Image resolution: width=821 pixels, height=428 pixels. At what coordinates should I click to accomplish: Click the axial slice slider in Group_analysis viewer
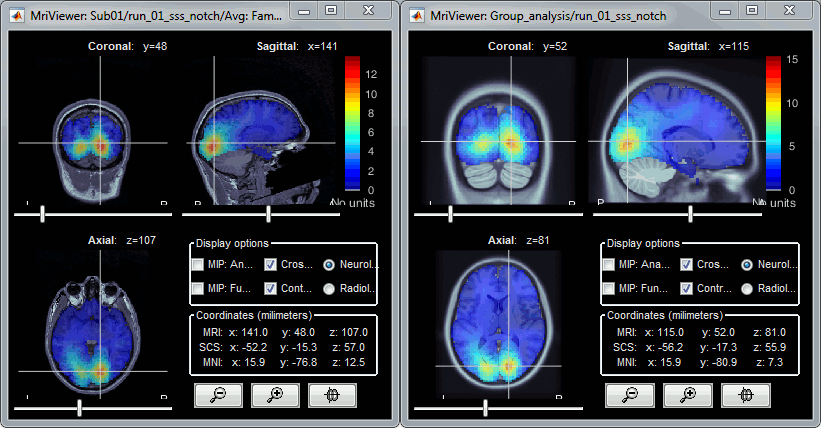click(485, 408)
